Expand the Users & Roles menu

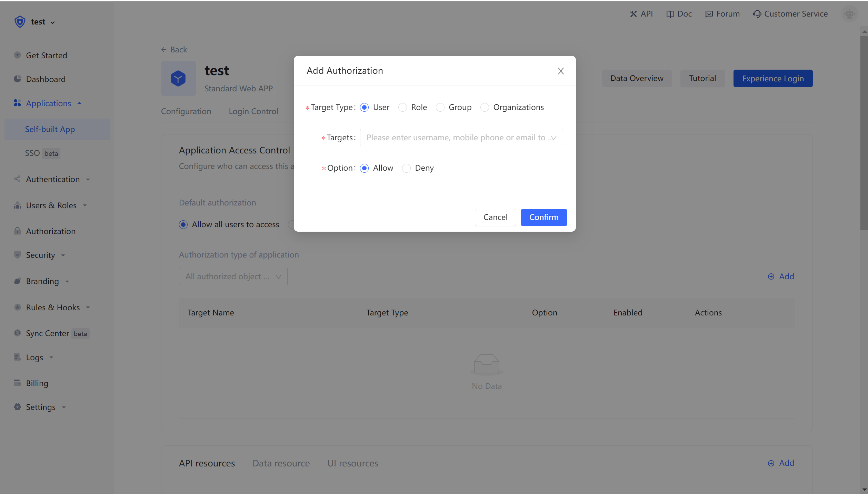[x=51, y=205]
